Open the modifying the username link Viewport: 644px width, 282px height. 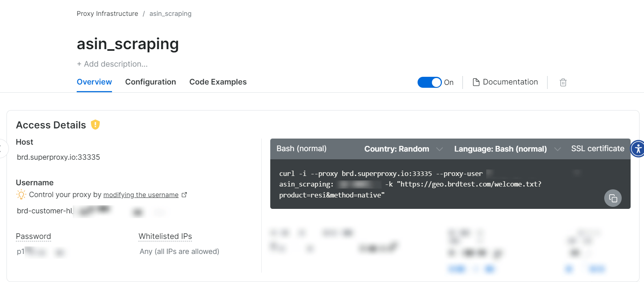141,195
